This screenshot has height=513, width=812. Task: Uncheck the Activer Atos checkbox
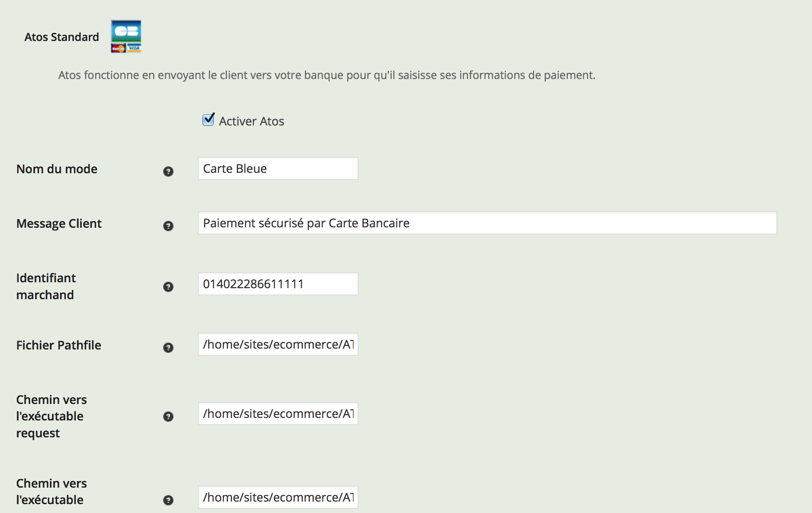(x=208, y=120)
